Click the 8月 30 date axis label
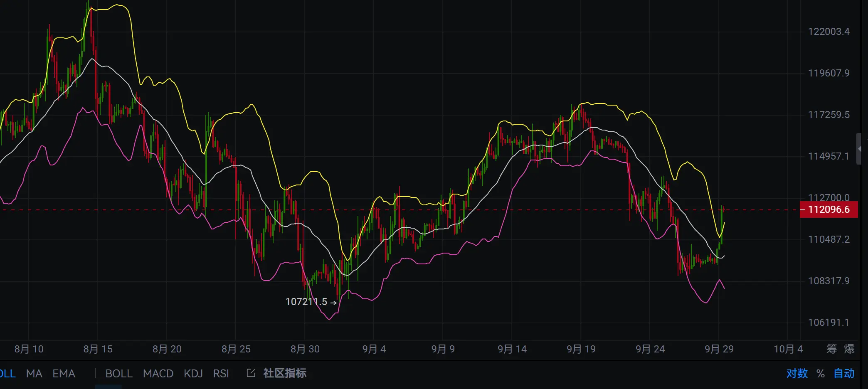Image resolution: width=868 pixels, height=389 pixels. 305,349
